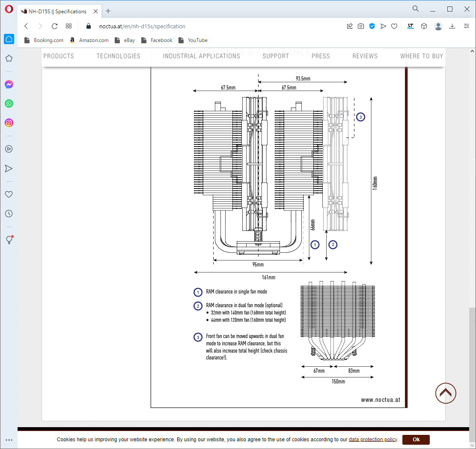Click the History clock icon in sidebar
The height and width of the screenshot is (449, 476).
tap(9, 213)
